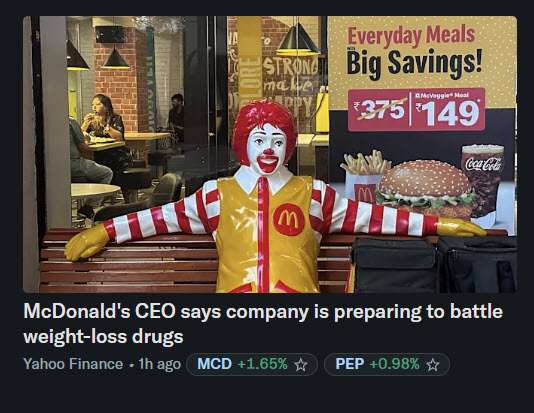
Task: Click the words weight-loss drugs in the headline
Action: [x=103, y=337]
